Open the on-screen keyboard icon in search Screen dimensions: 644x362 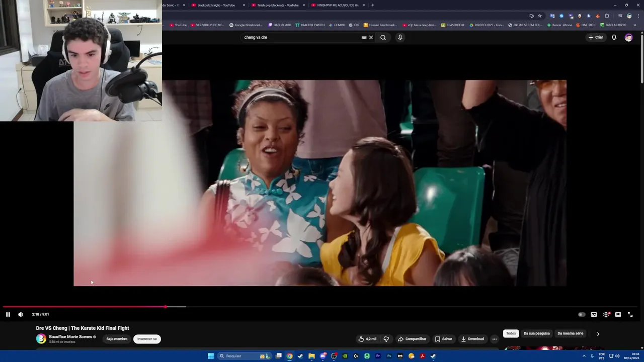pos(364,37)
